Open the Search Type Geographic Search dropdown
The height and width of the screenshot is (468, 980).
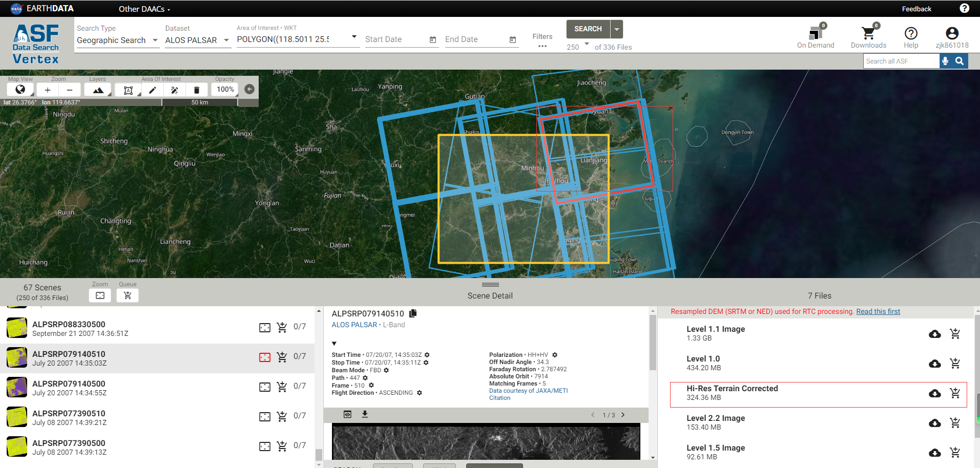tap(118, 40)
